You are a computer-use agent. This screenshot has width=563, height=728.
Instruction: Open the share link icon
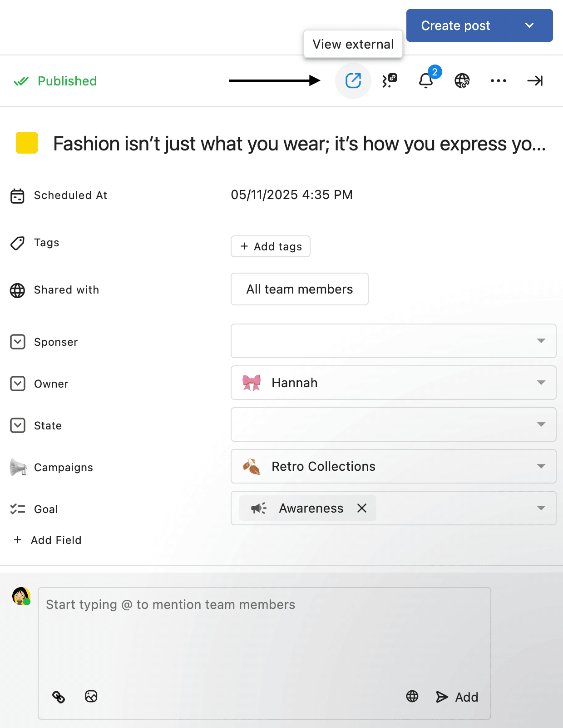(x=389, y=81)
